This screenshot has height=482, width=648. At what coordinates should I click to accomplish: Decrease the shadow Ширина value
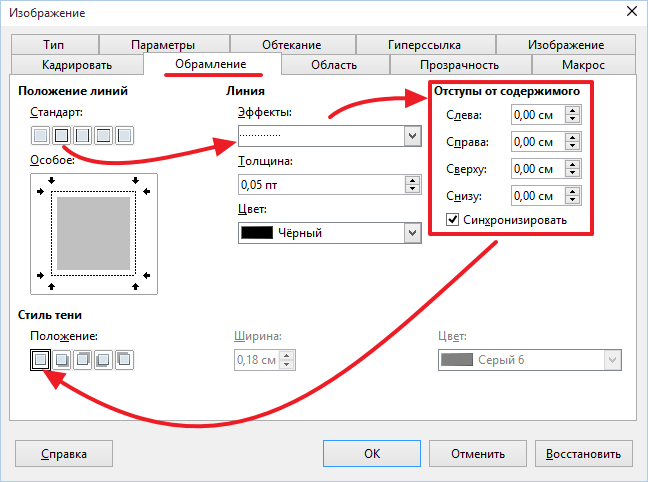pos(287,364)
